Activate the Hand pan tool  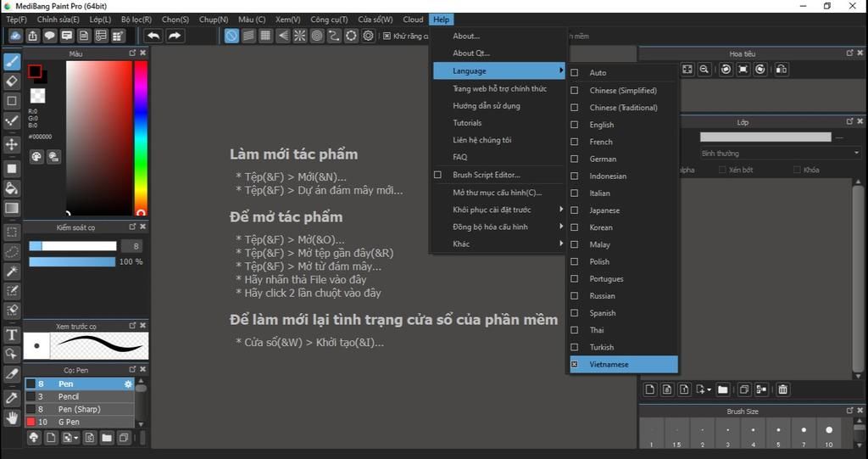tap(12, 417)
